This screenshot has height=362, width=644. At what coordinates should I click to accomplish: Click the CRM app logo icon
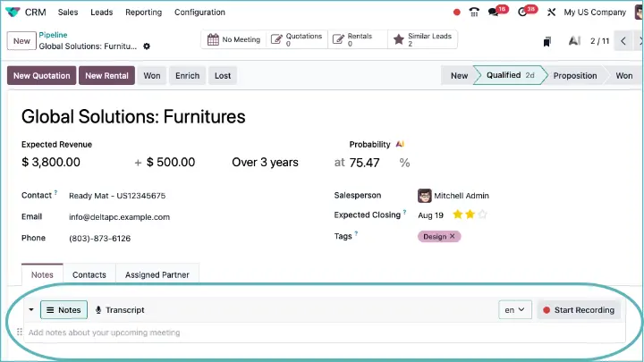[13, 12]
